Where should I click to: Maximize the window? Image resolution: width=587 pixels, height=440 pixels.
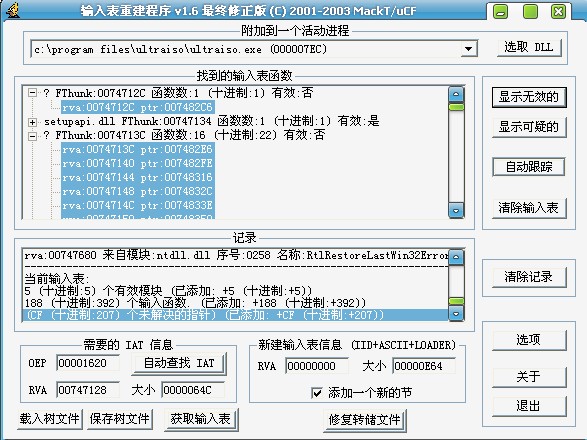click(x=530, y=12)
